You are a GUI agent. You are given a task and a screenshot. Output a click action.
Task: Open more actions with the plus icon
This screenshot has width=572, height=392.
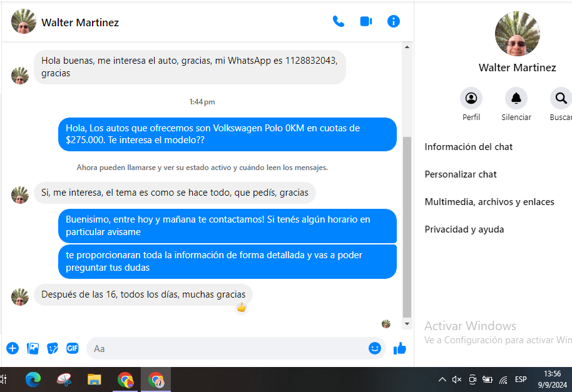tap(13, 348)
